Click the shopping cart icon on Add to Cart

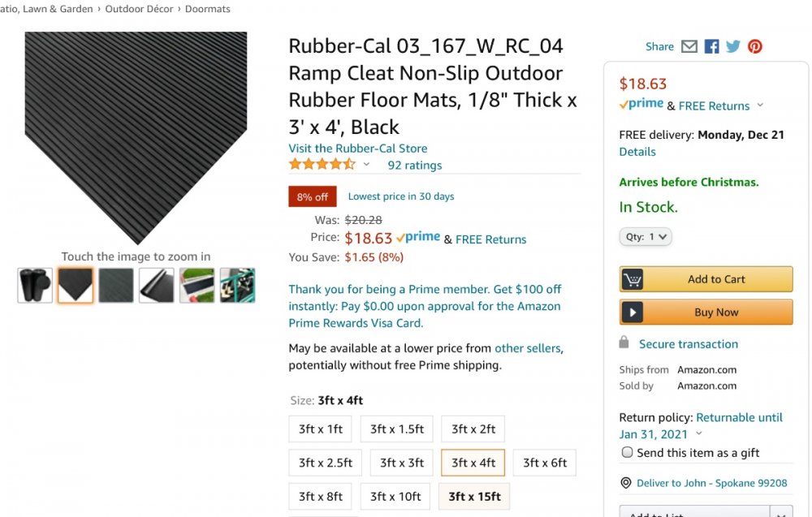pos(633,279)
